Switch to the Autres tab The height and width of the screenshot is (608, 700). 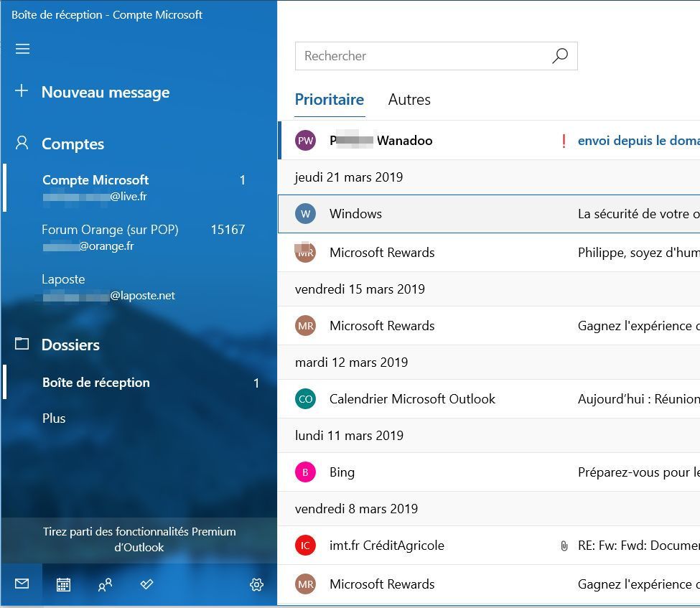click(409, 100)
